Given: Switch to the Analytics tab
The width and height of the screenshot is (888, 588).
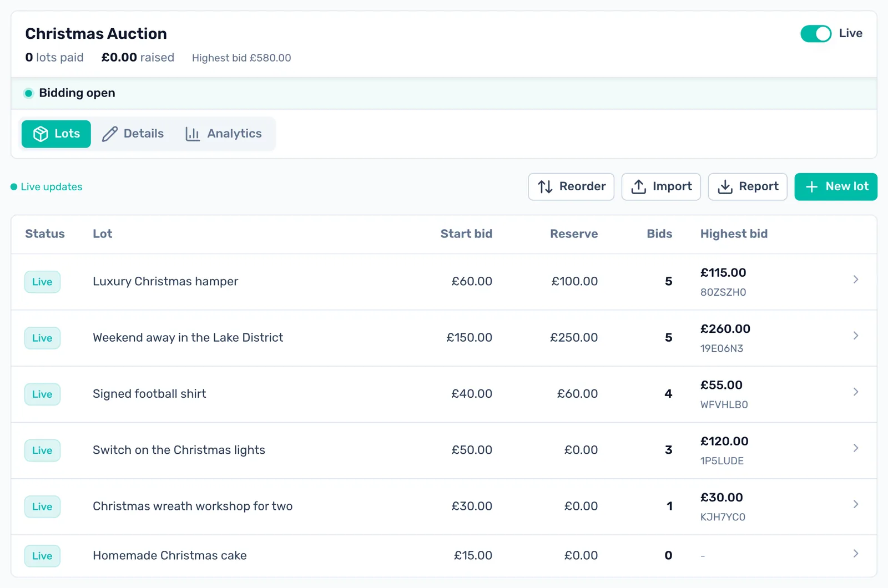Looking at the screenshot, I should coord(224,134).
